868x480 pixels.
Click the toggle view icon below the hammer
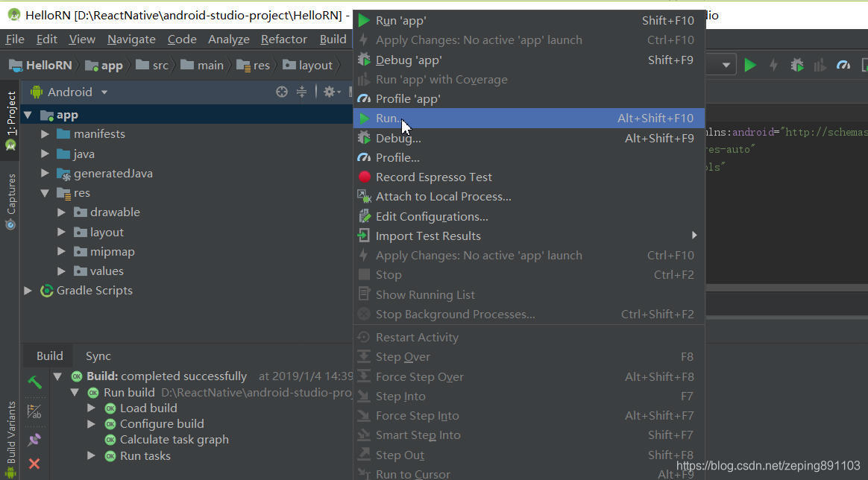(34, 411)
